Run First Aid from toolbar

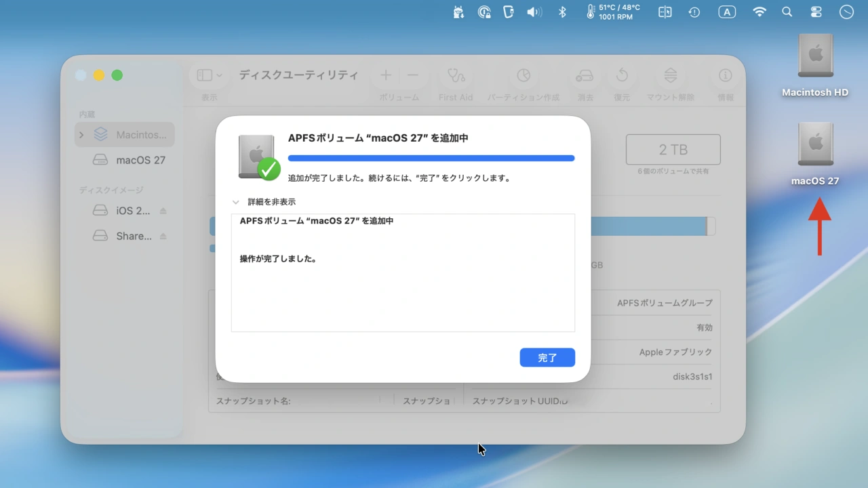coord(456,75)
